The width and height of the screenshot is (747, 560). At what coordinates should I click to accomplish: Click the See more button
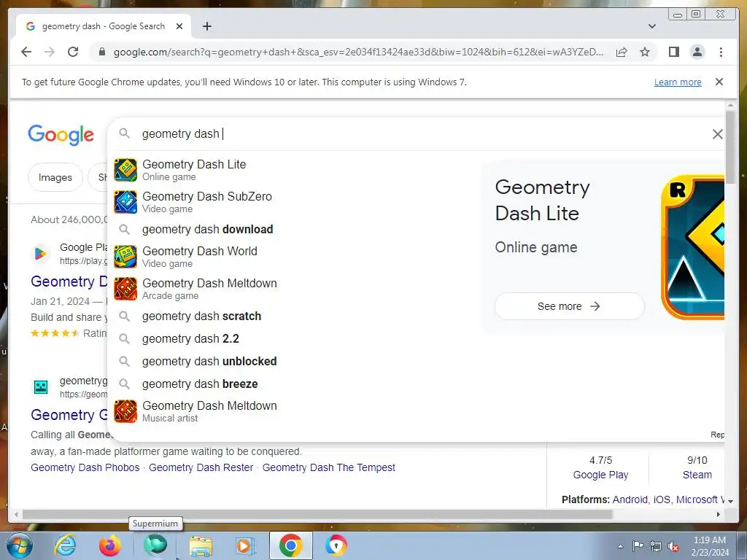coord(569,306)
